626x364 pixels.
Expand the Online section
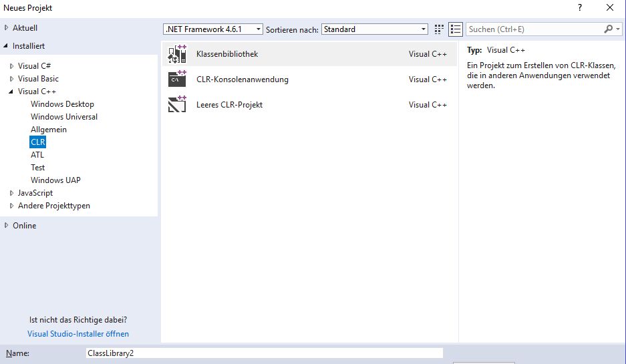[6, 225]
